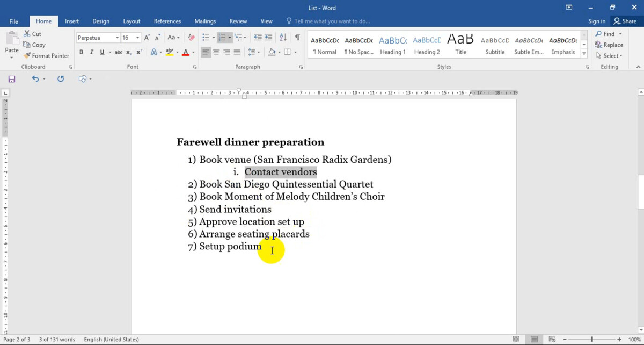Apply superscript formatting
This screenshot has width=644, height=345.
pyautogui.click(x=139, y=52)
